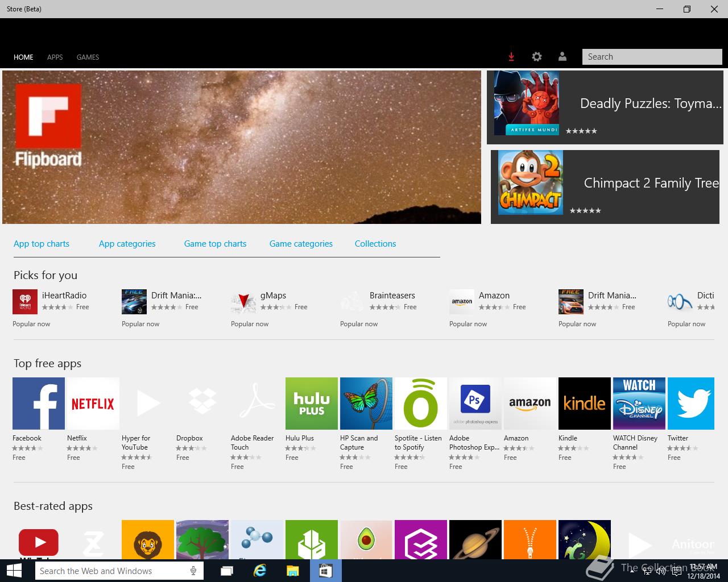This screenshot has height=582, width=728.
Task: Open Adobe Photoshop Express tile
Action: 475,404
